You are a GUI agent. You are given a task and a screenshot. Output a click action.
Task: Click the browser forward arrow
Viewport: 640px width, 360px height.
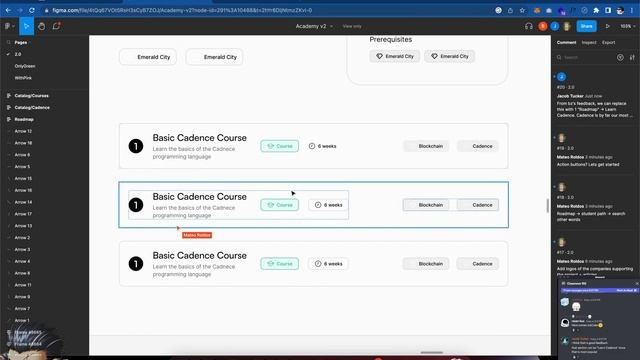pos(20,10)
